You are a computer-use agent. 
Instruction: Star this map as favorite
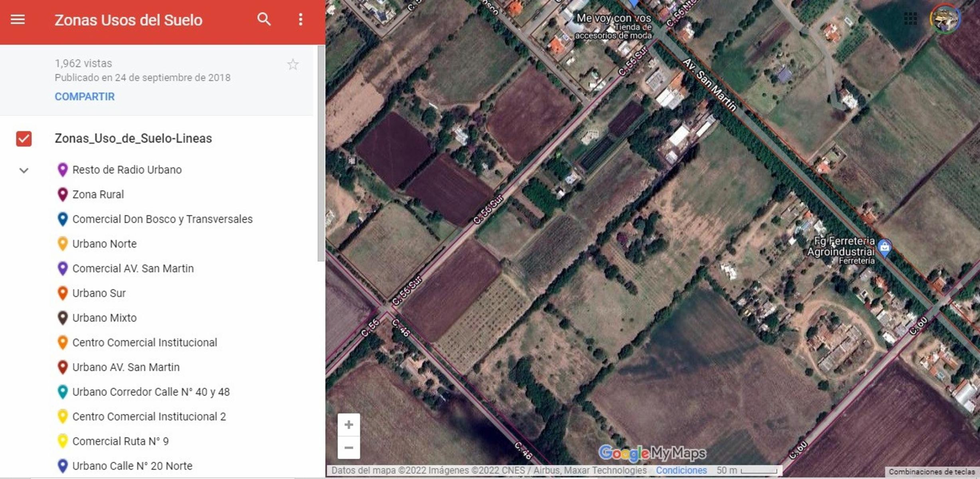coord(293,64)
